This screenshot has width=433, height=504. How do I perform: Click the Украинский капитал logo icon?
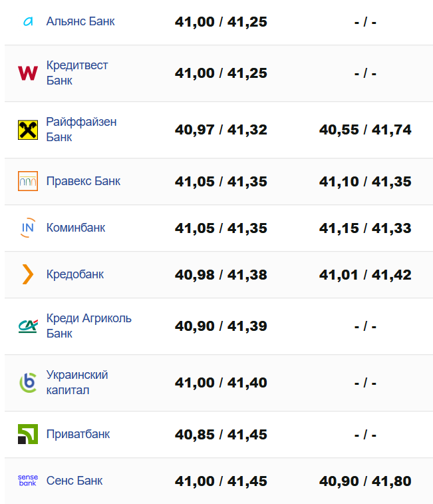click(28, 383)
